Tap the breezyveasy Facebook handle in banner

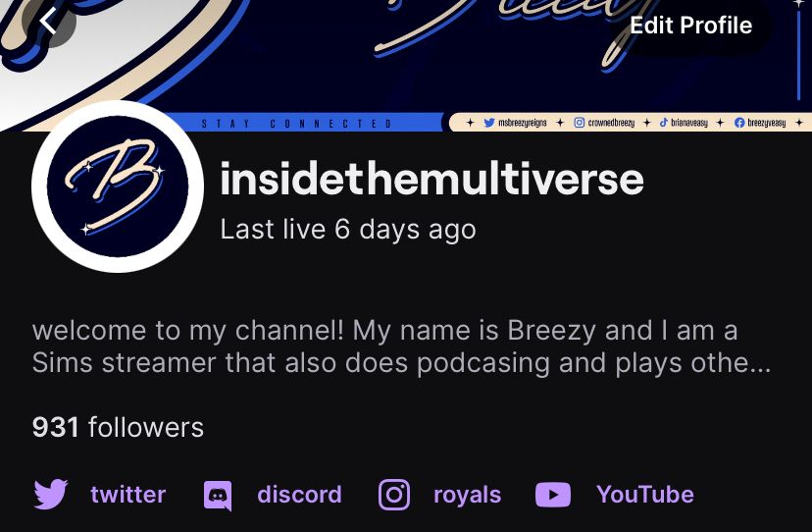(760, 123)
